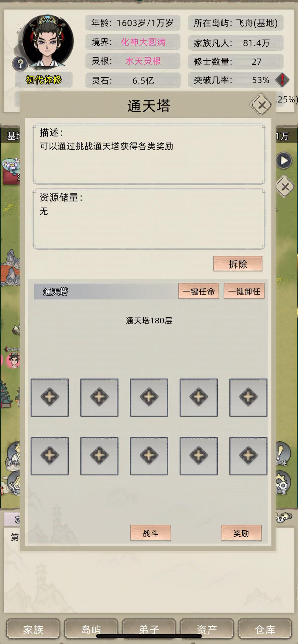Open the 资产 assets tab
The height and width of the screenshot is (644, 298).
(x=207, y=629)
